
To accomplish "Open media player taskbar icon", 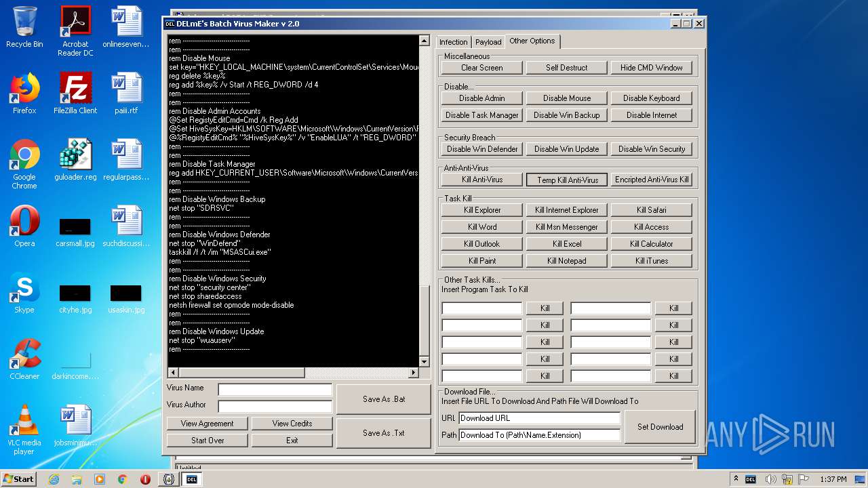I will [100, 479].
